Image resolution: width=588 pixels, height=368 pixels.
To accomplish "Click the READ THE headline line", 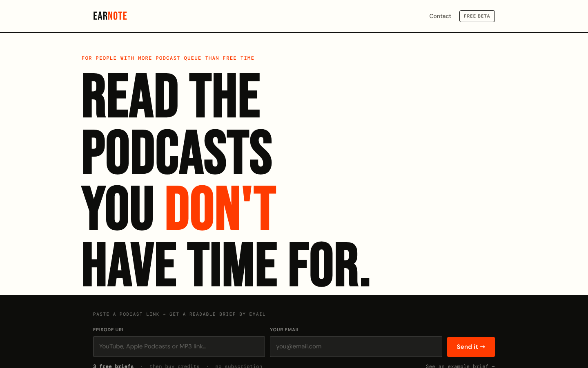I will pos(171,96).
